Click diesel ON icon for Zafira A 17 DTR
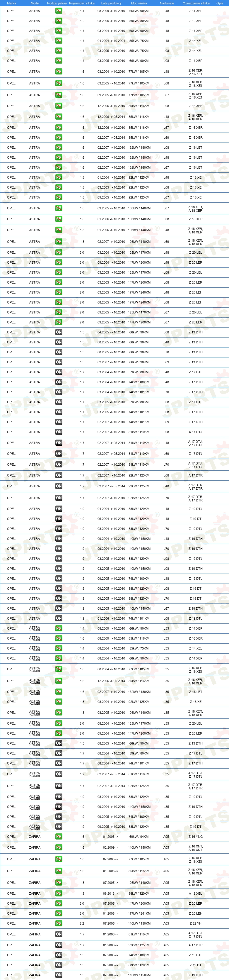This screenshot has height=980, width=229. tap(59, 945)
